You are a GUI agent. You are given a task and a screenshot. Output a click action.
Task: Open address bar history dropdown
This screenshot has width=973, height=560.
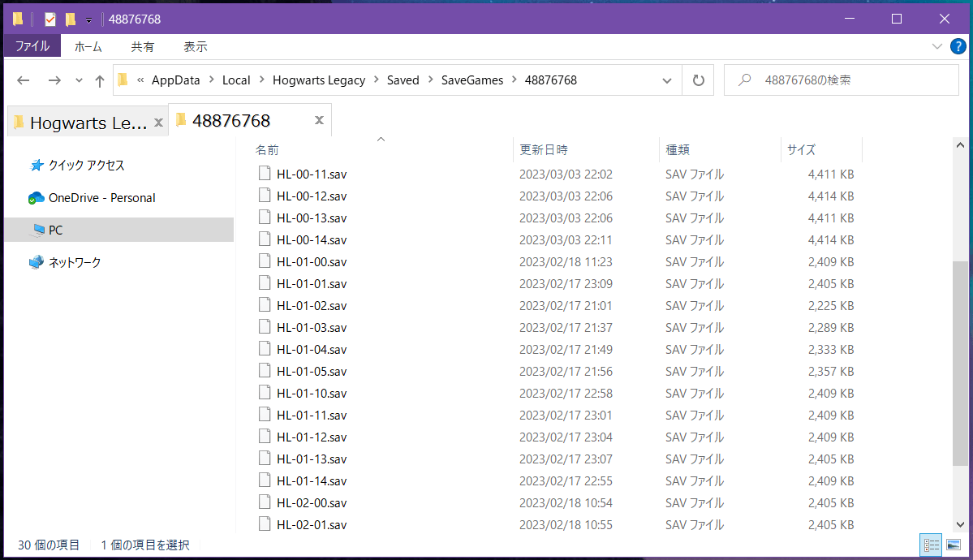pyautogui.click(x=667, y=80)
